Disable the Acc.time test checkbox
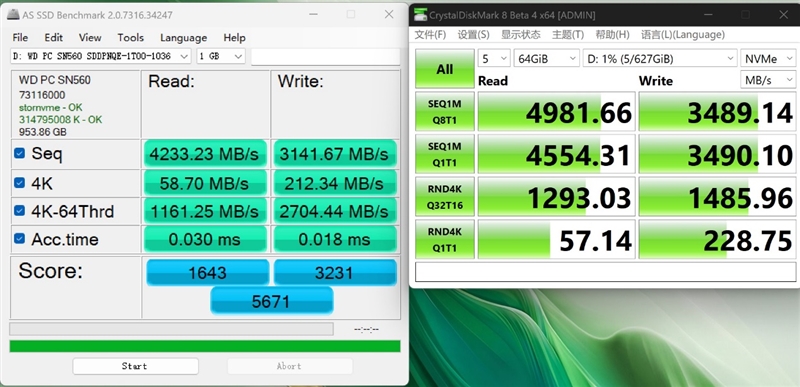The image size is (800, 387). click(19, 238)
